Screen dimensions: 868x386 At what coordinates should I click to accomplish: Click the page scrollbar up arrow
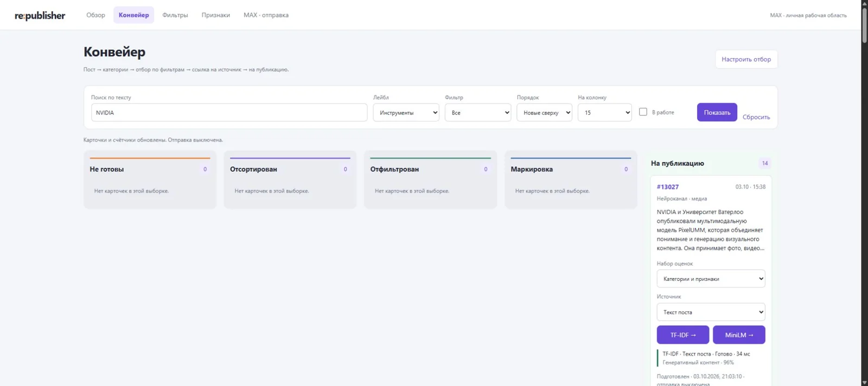[864, 3]
